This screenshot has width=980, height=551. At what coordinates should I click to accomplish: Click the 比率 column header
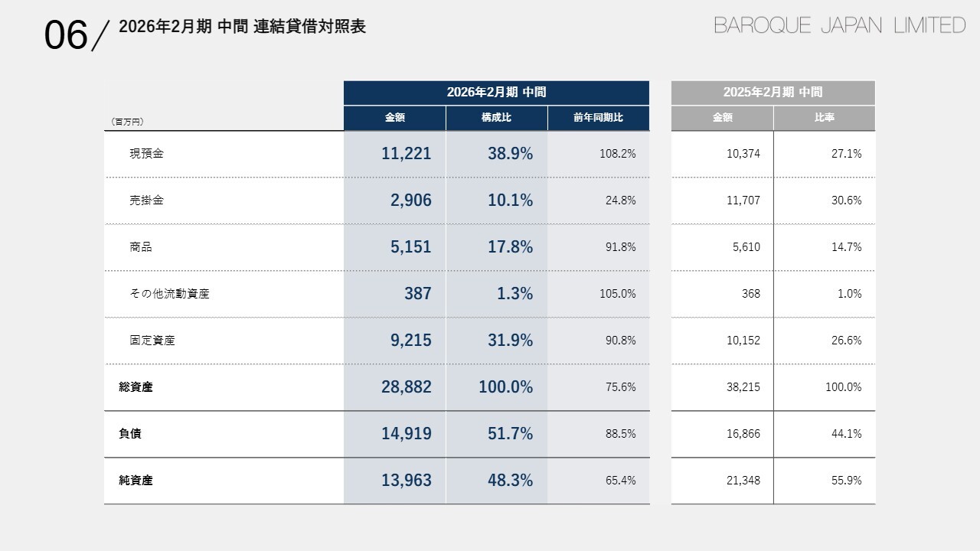[x=824, y=118]
